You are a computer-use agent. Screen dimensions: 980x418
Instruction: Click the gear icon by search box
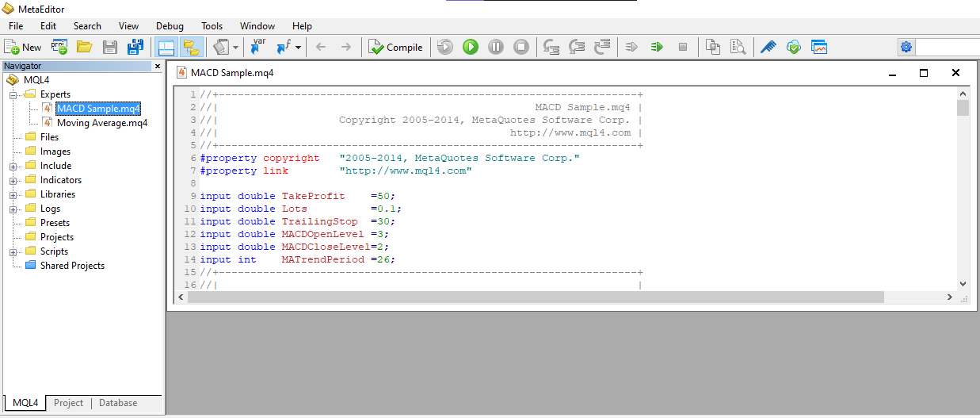pyautogui.click(x=906, y=47)
